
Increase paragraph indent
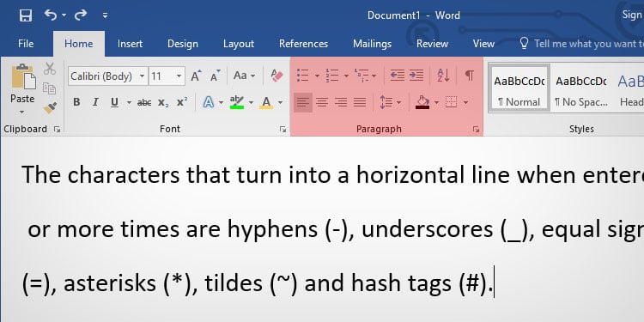pyautogui.click(x=416, y=76)
